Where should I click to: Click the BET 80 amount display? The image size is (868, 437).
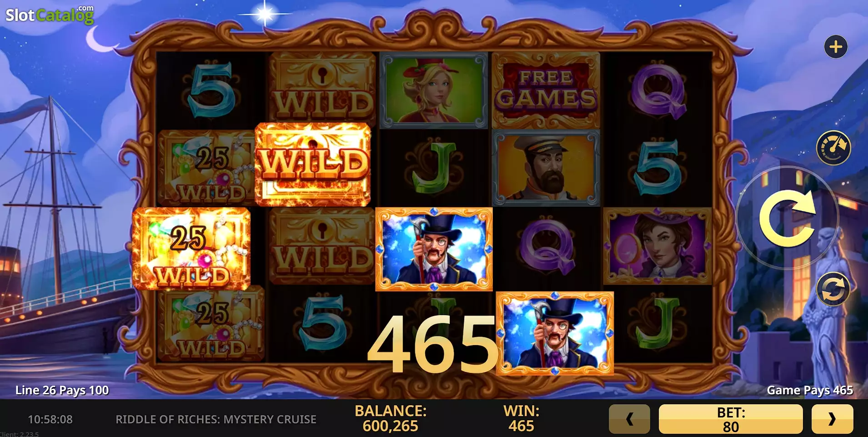(731, 419)
